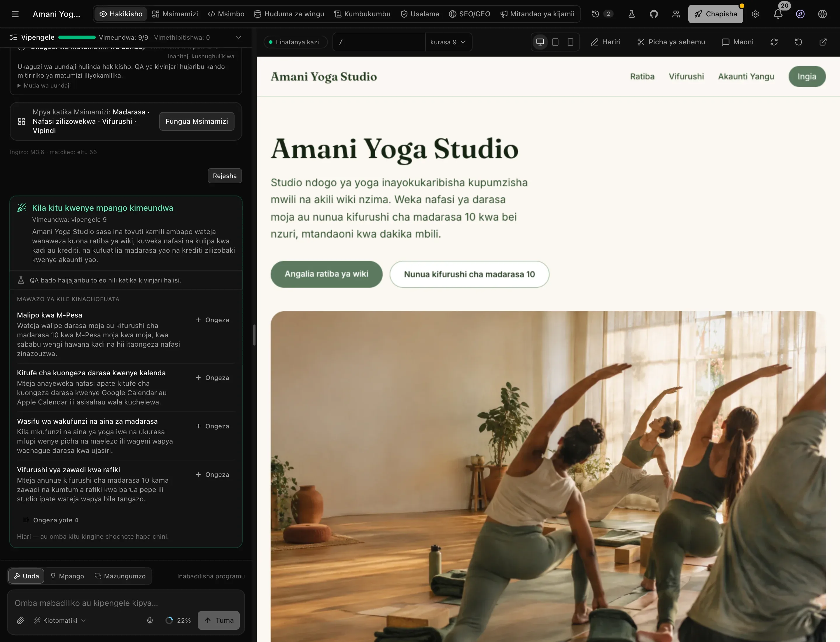Open the hamburger menu icon
This screenshot has width=840, height=642.
[x=15, y=14]
